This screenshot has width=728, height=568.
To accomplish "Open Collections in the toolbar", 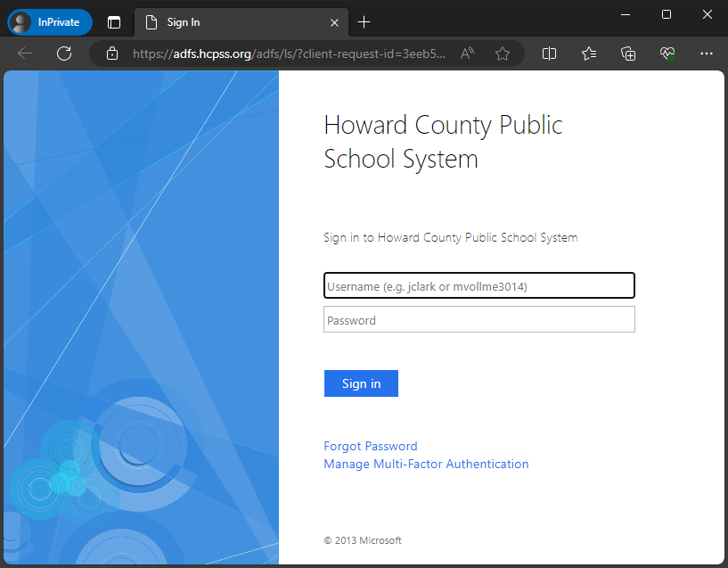I will click(628, 54).
